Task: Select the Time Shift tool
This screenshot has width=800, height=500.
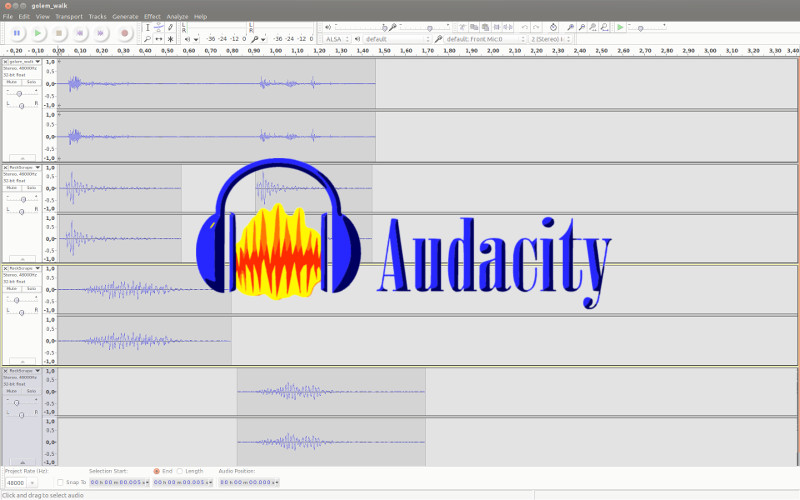Action: tap(159, 39)
